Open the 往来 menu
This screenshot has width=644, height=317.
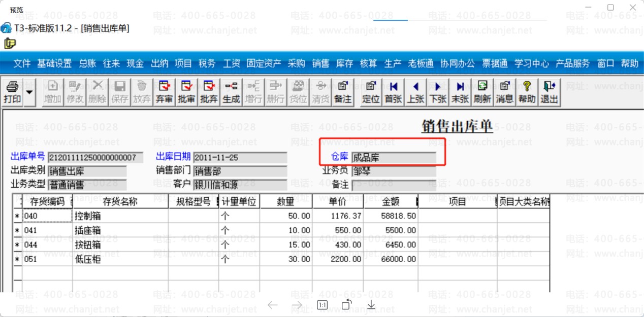click(111, 63)
